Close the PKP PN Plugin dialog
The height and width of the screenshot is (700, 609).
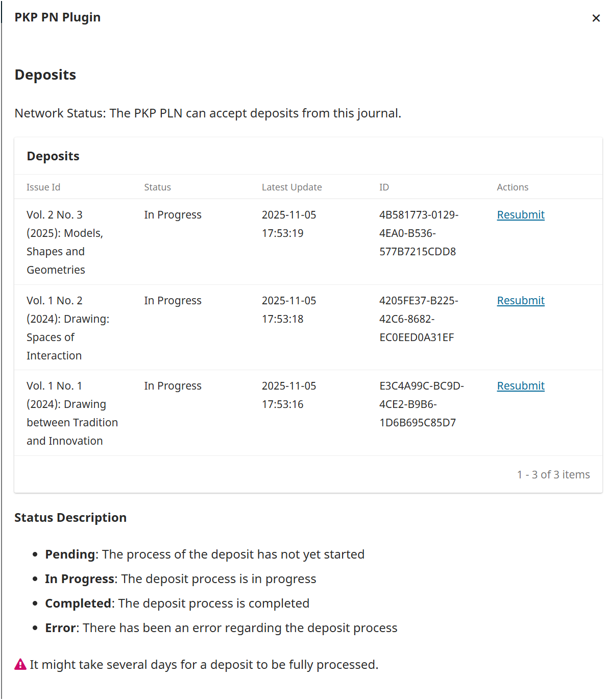click(596, 18)
